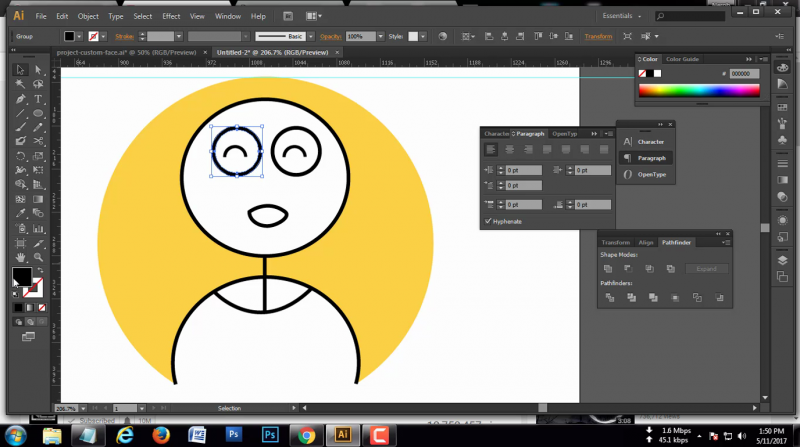Toggle the Hyphenate checkbox
800x447 pixels.
coord(488,221)
